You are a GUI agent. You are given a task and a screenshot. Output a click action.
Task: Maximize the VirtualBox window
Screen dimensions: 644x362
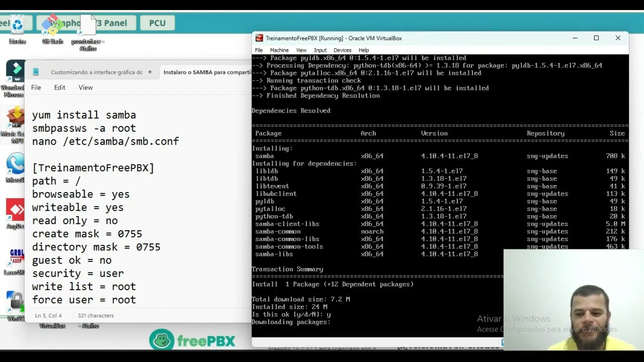[596, 38]
